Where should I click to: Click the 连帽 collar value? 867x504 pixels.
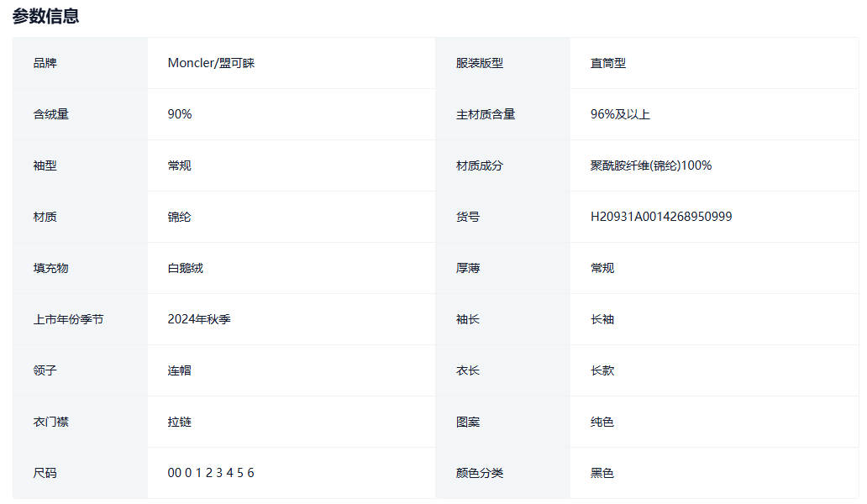pos(180,370)
